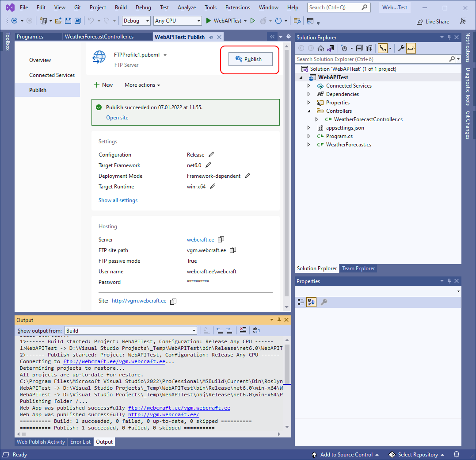
Task: Open document tab settings gear icon
Action: [289, 36]
